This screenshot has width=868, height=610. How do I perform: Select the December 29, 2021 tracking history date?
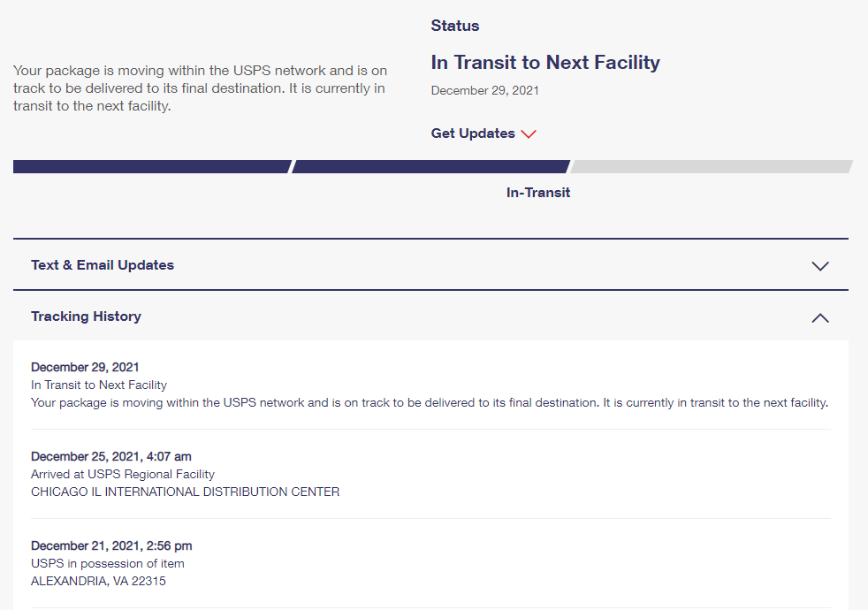tap(85, 367)
